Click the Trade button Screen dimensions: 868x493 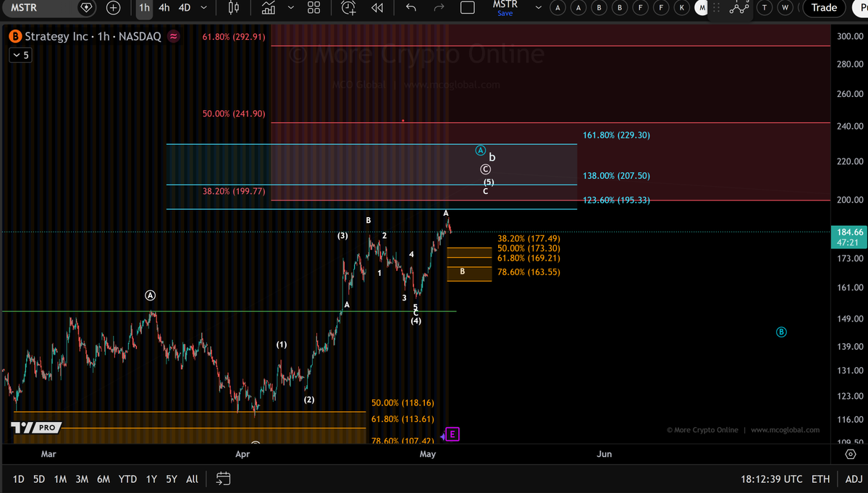pos(824,8)
